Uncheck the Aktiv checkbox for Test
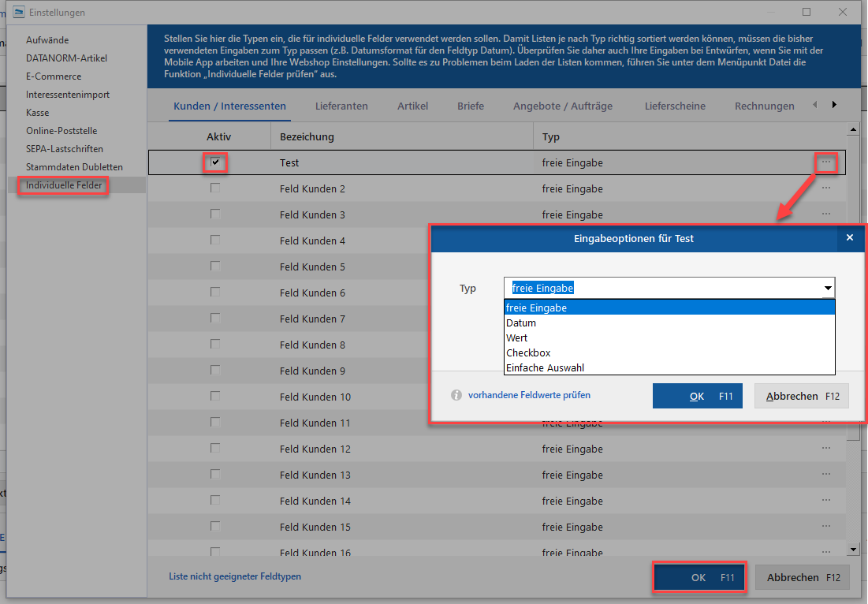Viewport: 868px width, 604px height. click(x=215, y=162)
